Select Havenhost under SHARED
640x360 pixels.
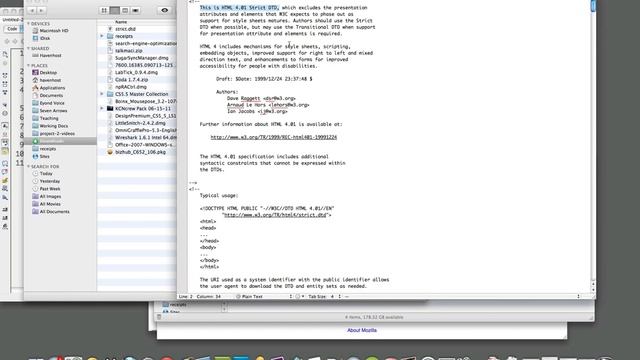pyautogui.click(x=50, y=56)
